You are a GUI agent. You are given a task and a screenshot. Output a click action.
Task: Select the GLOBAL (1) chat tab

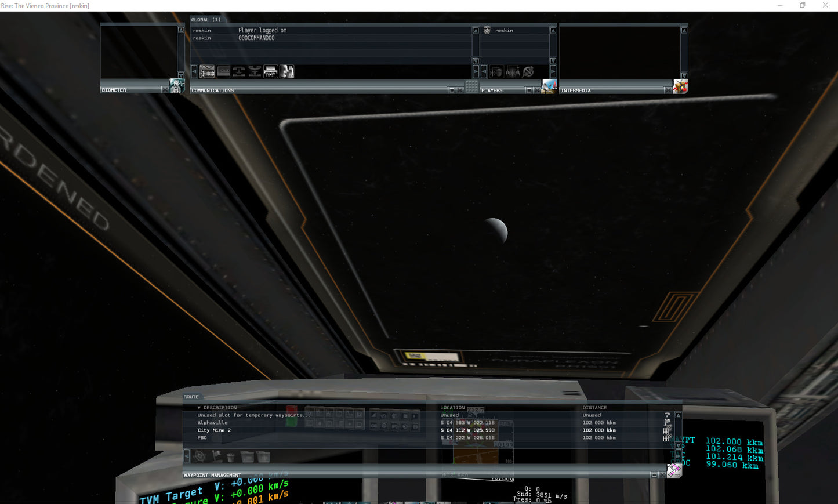click(206, 20)
